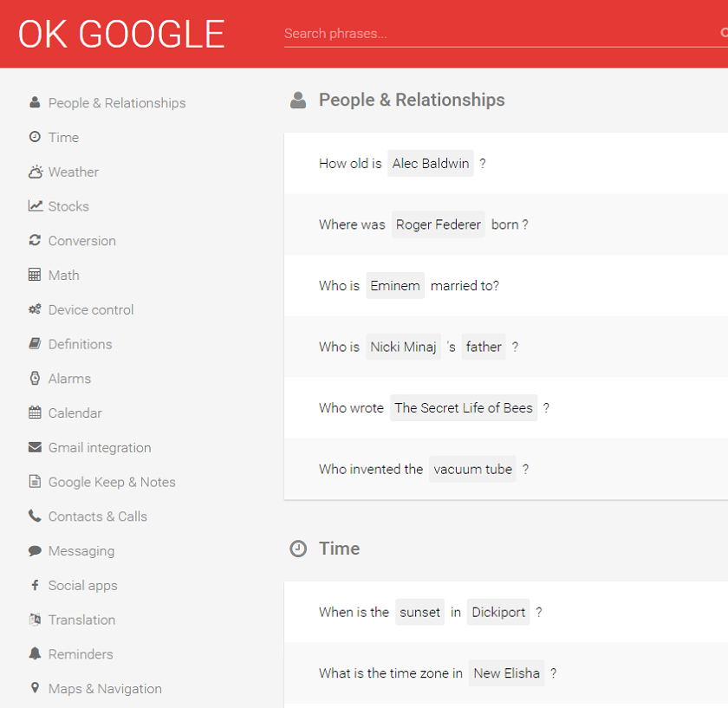728x708 pixels.
Task: Click the vacuum tube placeholder chip
Action: [x=472, y=469]
